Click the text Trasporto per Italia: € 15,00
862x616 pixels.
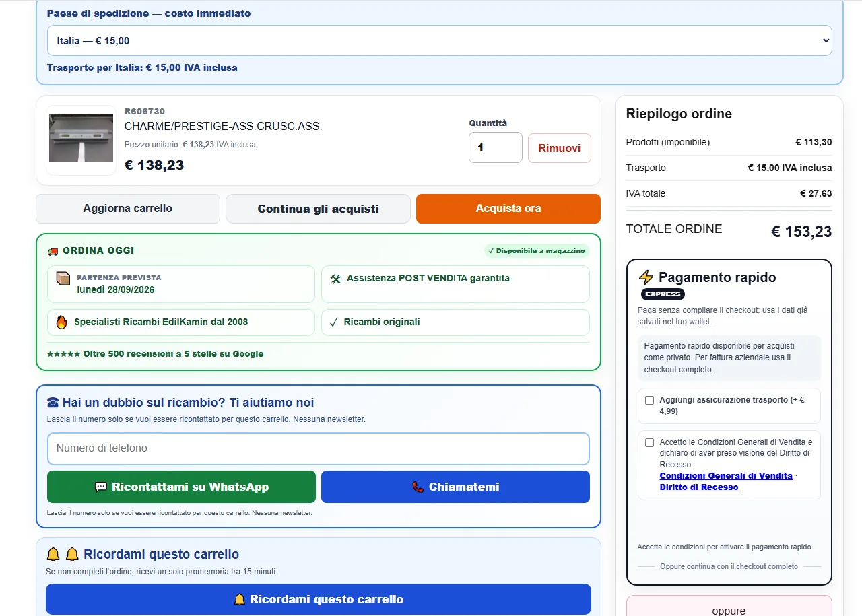coord(142,67)
